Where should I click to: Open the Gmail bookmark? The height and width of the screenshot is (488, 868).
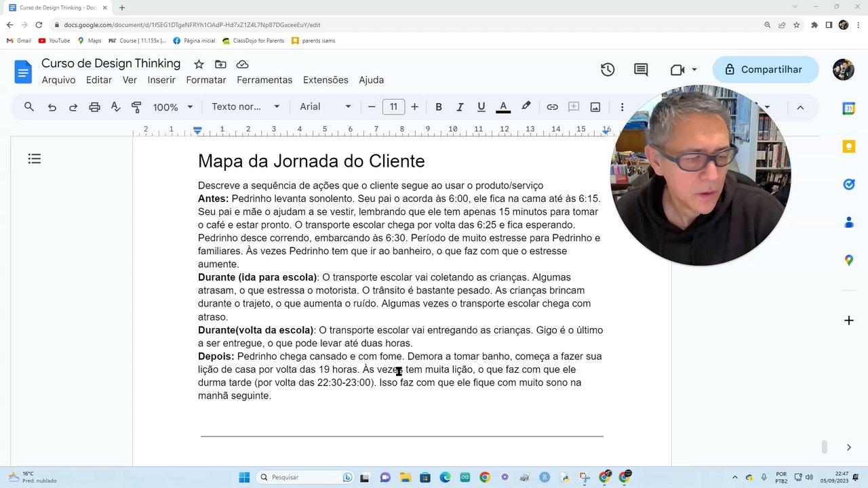click(19, 41)
